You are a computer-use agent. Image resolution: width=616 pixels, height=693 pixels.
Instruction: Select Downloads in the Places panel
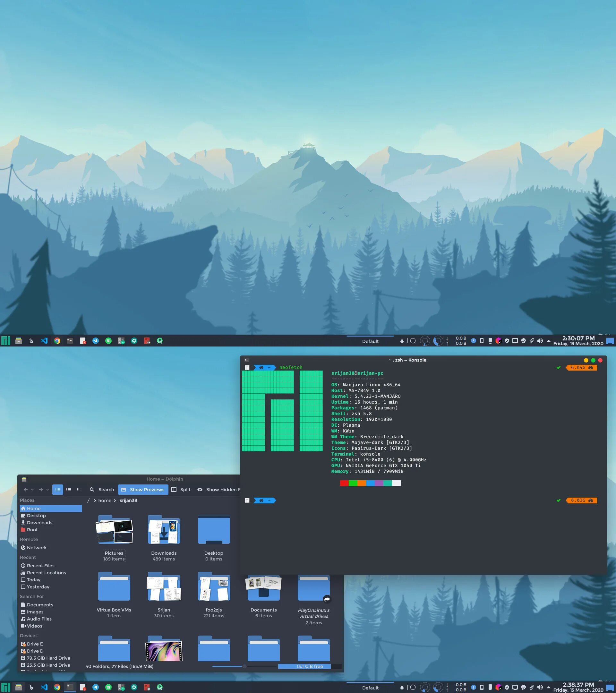pos(39,522)
